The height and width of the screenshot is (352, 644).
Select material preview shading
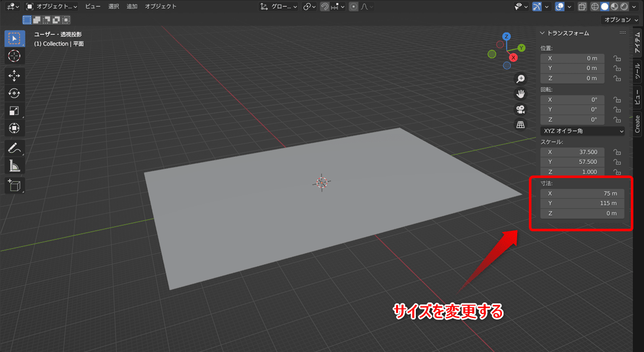[x=614, y=7]
